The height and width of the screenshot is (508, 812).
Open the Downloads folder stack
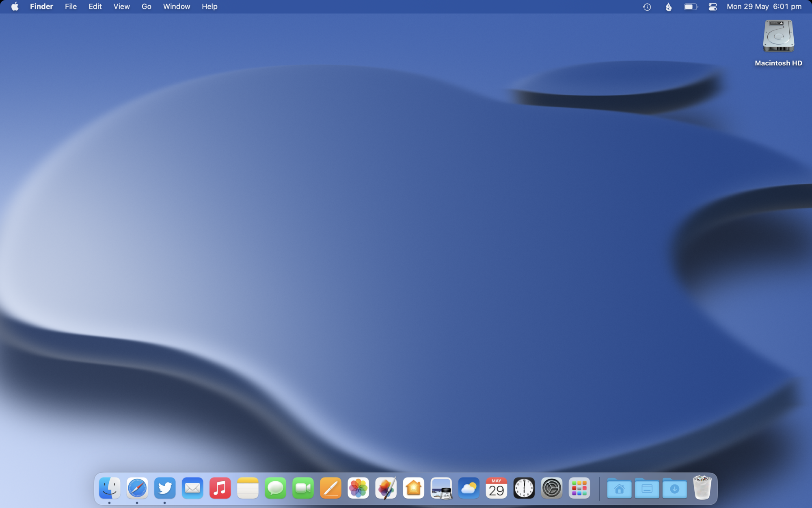click(x=674, y=488)
